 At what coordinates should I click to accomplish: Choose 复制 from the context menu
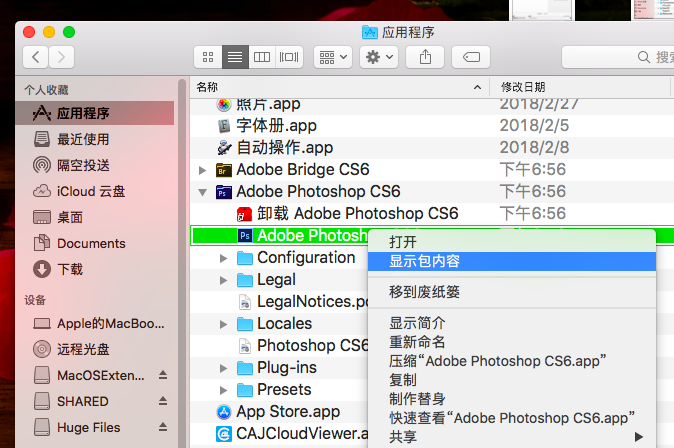tap(512, 380)
